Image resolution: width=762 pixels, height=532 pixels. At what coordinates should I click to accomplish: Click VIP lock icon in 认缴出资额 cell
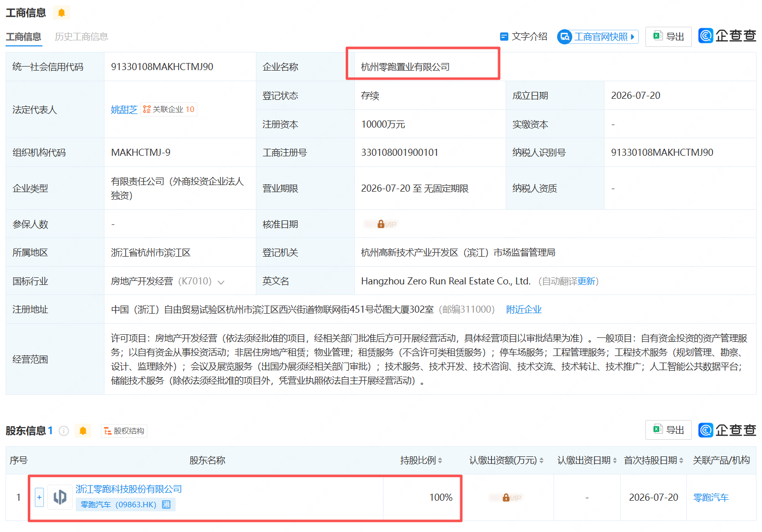point(506,498)
